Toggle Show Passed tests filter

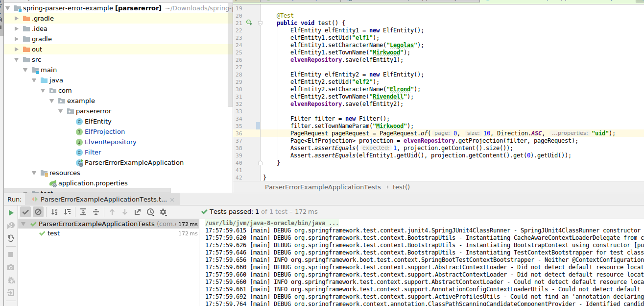point(25,212)
